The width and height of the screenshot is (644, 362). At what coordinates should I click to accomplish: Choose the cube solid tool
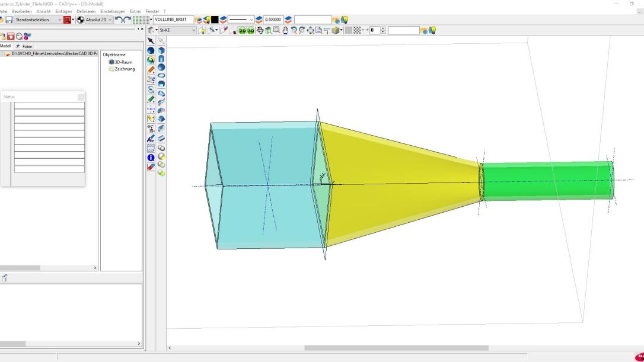tap(161, 50)
